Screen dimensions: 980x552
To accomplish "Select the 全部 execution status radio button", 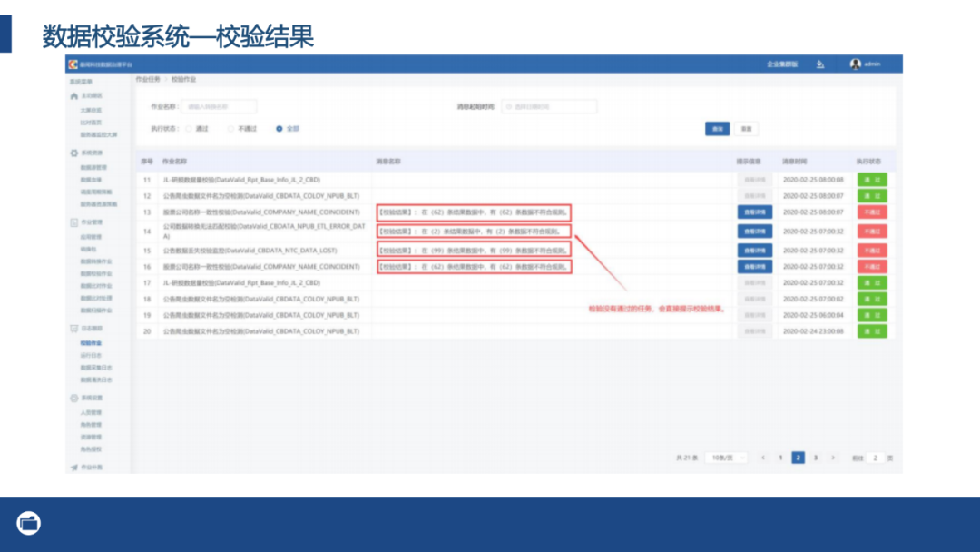I will [279, 128].
